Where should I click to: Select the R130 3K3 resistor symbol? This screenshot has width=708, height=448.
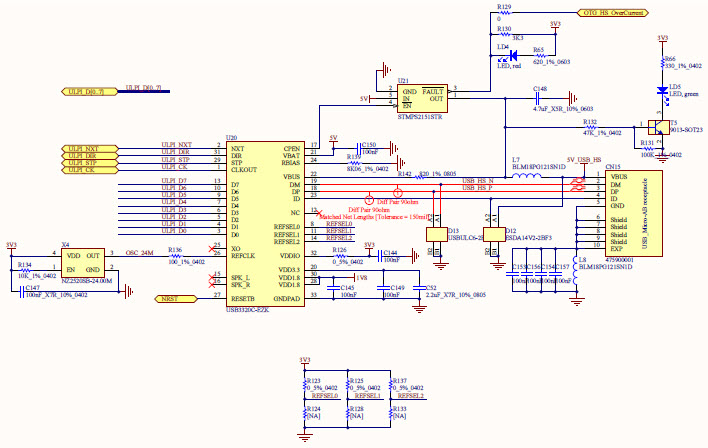pyautogui.click(x=504, y=34)
